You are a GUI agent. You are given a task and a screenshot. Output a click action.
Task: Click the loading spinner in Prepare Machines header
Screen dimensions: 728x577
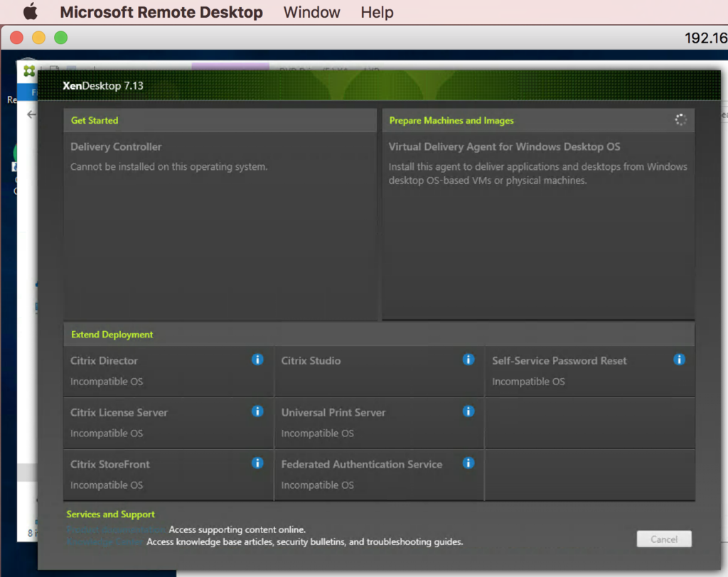680,120
